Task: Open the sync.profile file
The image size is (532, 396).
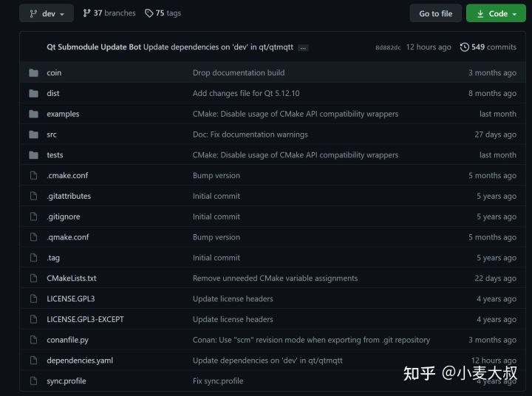Action: [x=66, y=381]
